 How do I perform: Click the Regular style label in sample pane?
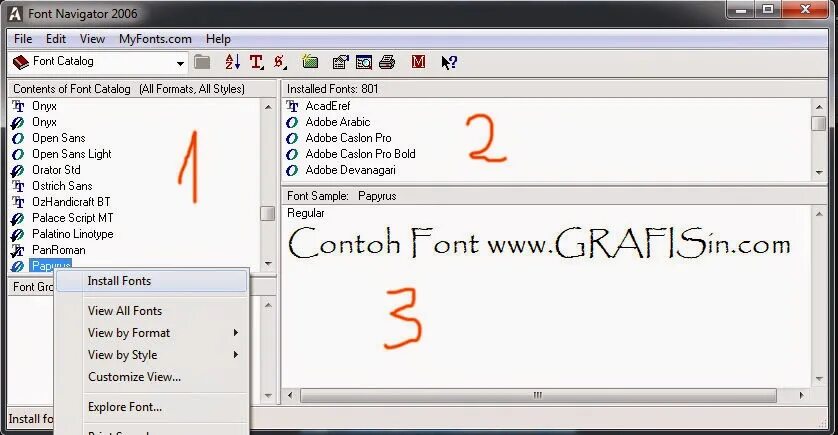click(306, 213)
